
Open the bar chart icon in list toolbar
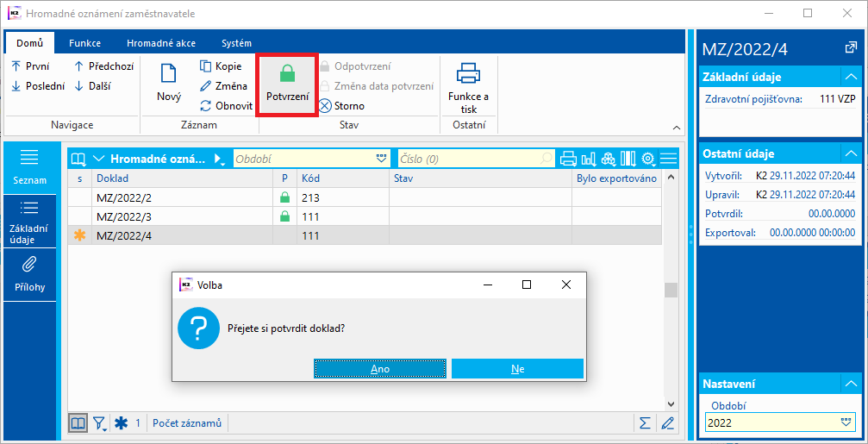tap(589, 159)
